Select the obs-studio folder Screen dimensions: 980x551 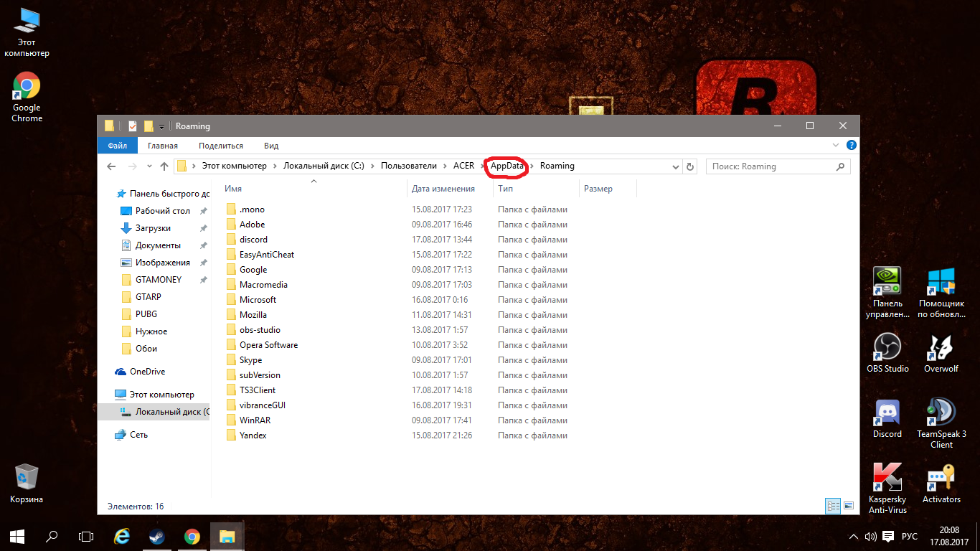tap(260, 330)
